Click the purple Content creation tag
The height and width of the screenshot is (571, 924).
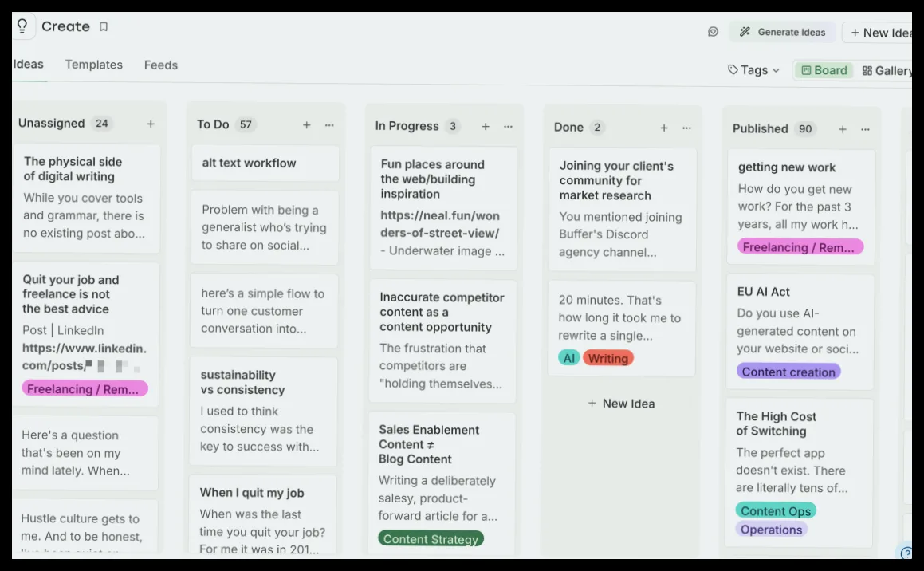coord(788,372)
